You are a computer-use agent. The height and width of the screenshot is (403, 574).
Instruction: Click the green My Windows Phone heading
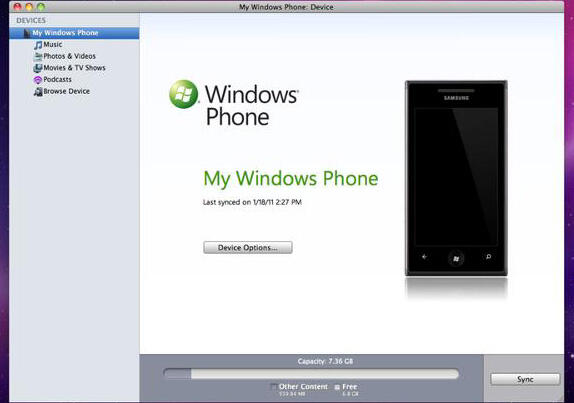click(291, 179)
